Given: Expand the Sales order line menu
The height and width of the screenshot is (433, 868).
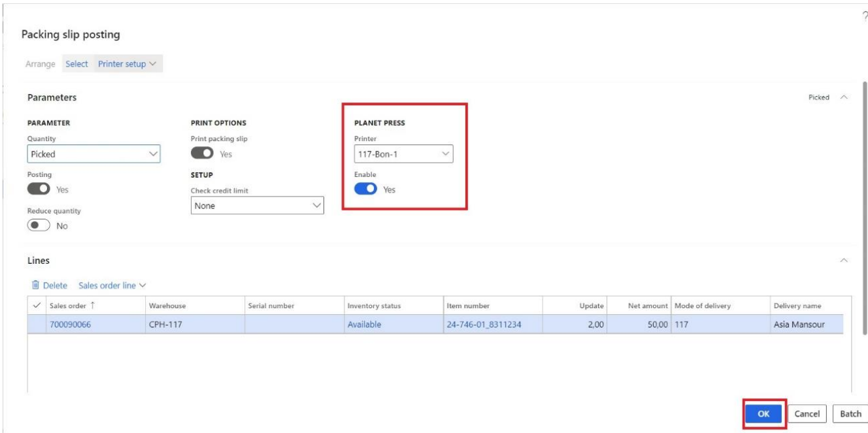Looking at the screenshot, I should pyautogui.click(x=112, y=285).
